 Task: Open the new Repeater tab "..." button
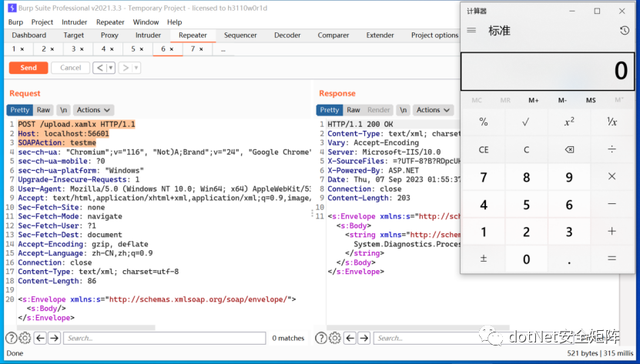pos(223,49)
